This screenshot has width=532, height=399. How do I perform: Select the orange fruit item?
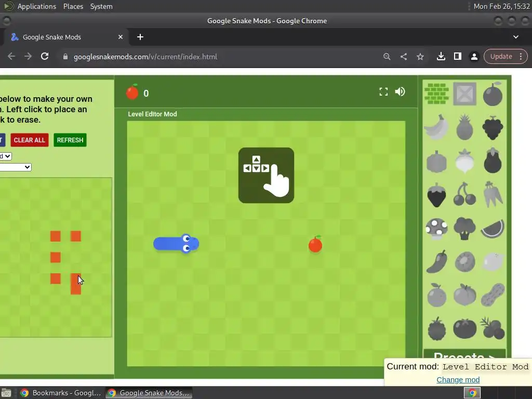point(436,295)
